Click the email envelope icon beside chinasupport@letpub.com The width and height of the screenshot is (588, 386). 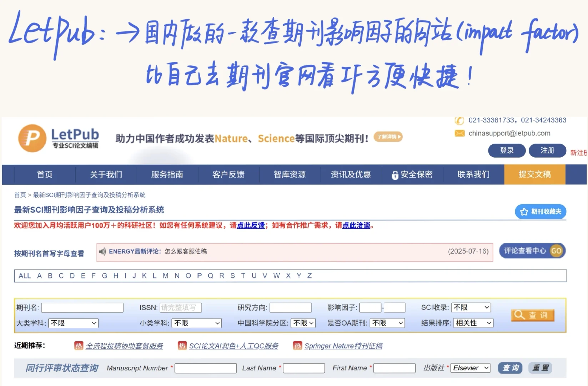pyautogui.click(x=459, y=133)
